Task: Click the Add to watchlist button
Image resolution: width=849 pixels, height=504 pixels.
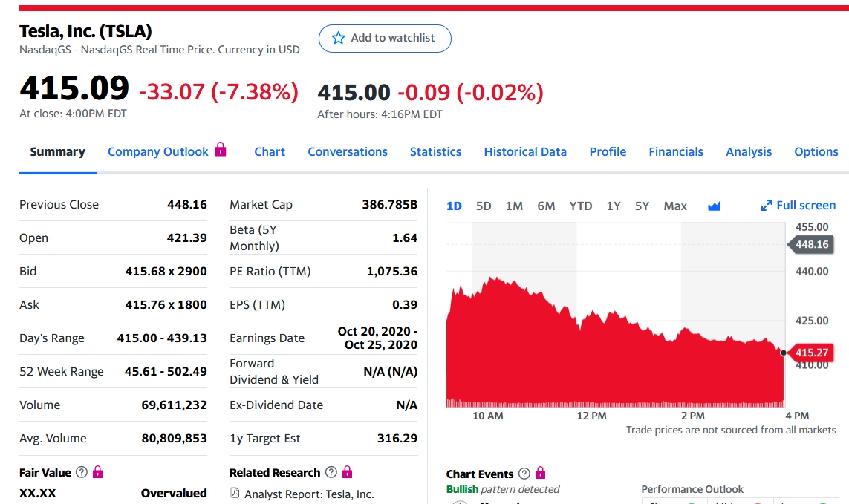Action: click(385, 38)
